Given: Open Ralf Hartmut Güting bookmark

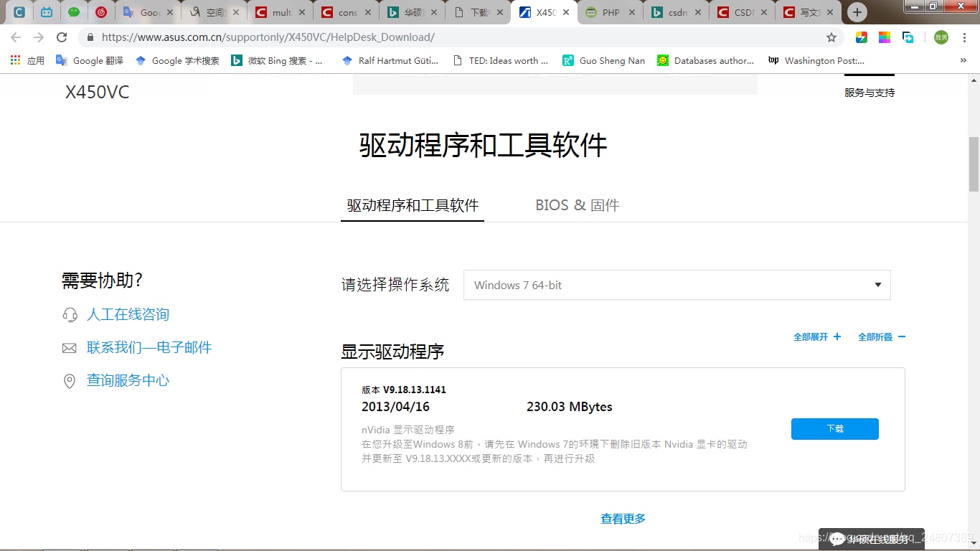Looking at the screenshot, I should (x=390, y=61).
